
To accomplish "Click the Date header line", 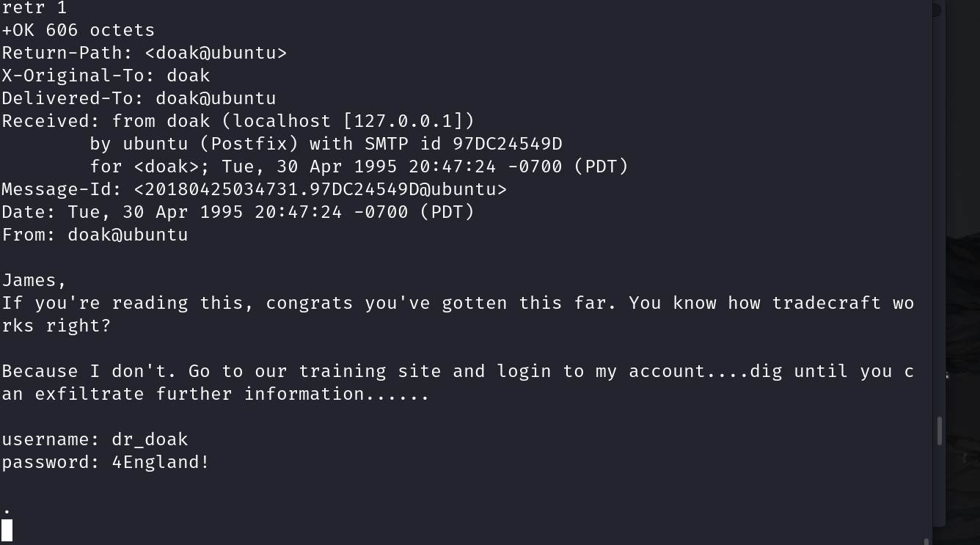I will (238, 212).
